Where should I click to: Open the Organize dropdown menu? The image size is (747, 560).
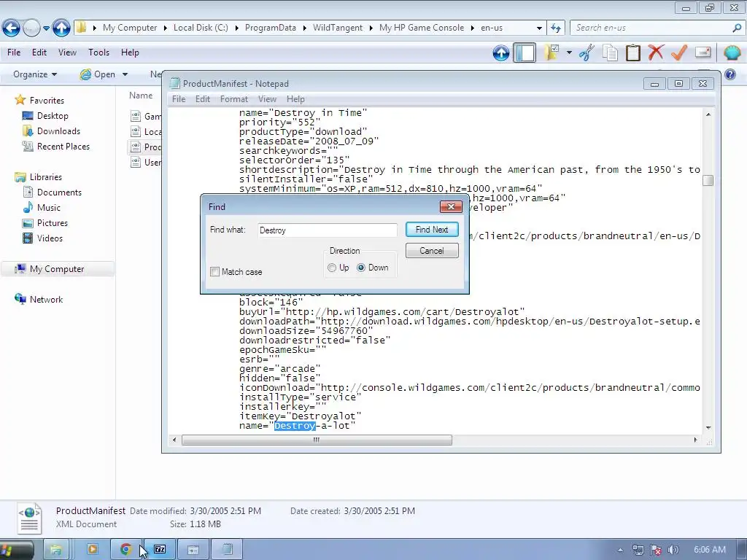(35, 74)
